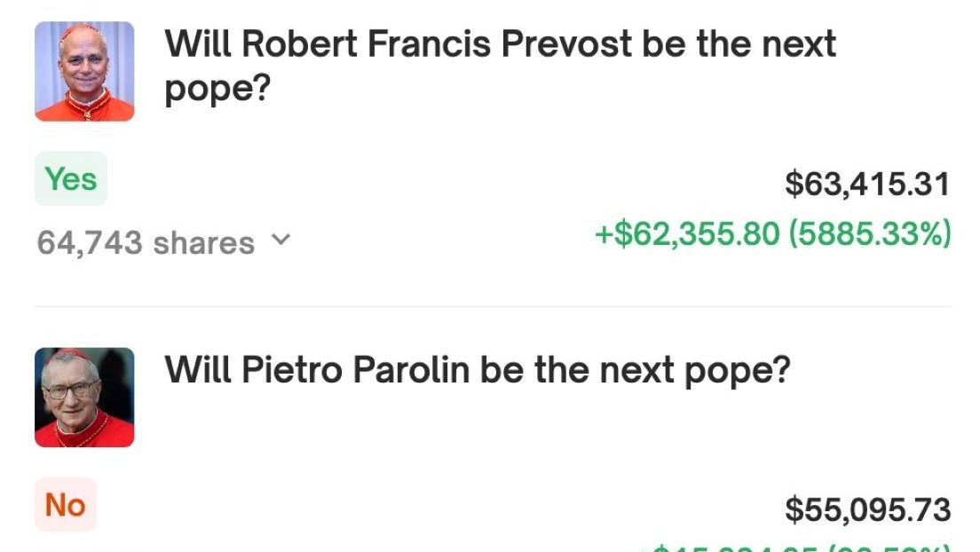
Task: Select the orange No outcome badge
Action: pos(66,504)
